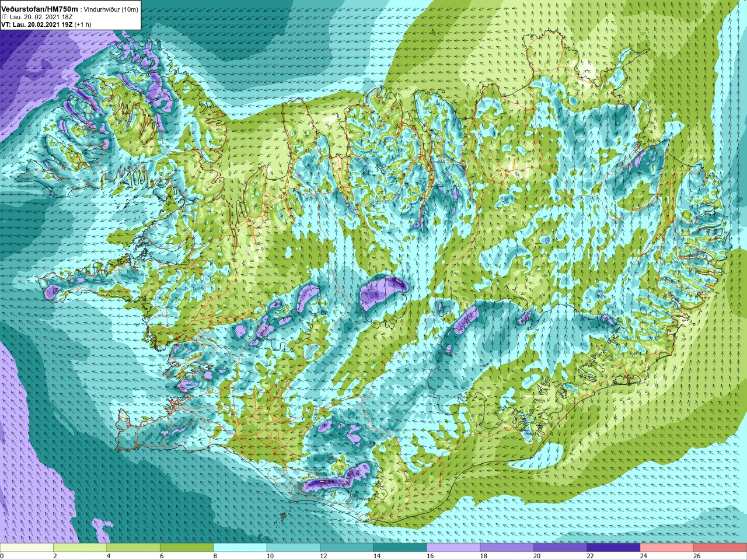Click the dark indigo 22–24 legend swatch

tap(613, 548)
